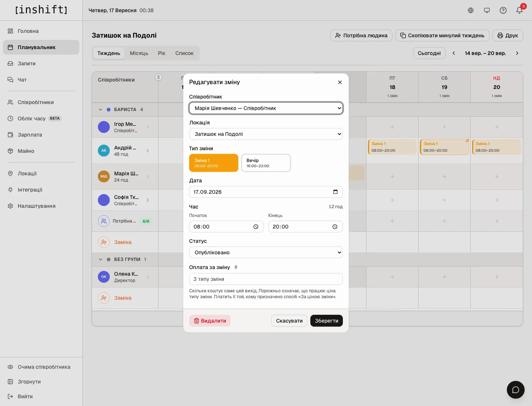Open the calendar picker in date field
Image resolution: width=532 pixels, height=406 pixels.
click(x=335, y=192)
